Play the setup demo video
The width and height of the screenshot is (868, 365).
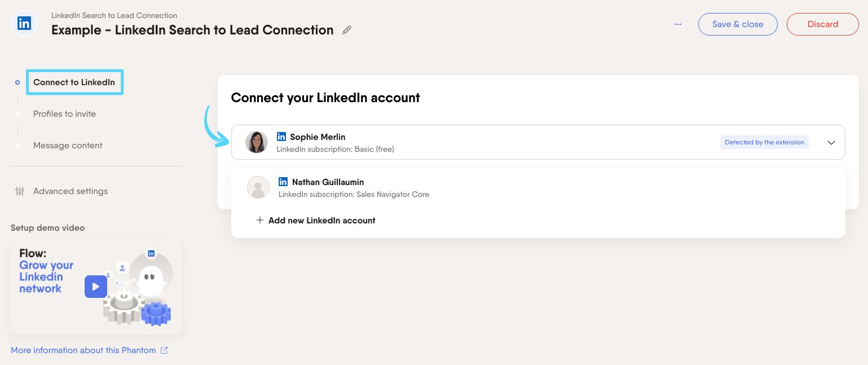(x=96, y=287)
